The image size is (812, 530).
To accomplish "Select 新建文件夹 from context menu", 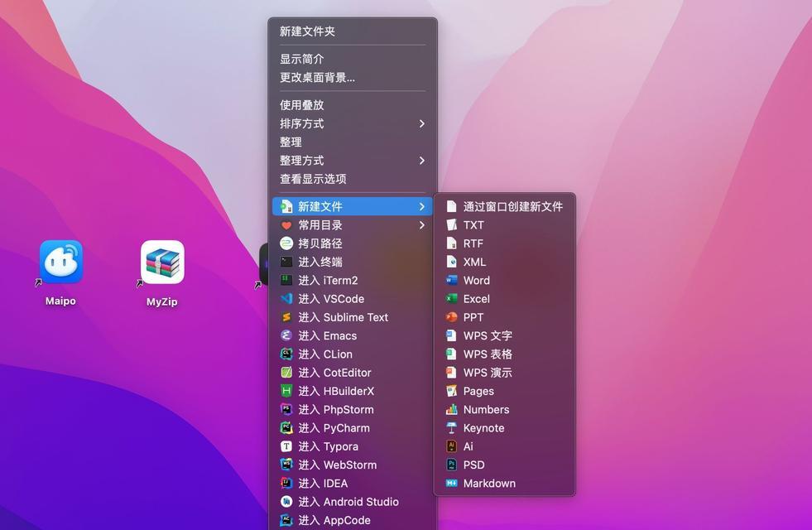I will pyautogui.click(x=353, y=31).
